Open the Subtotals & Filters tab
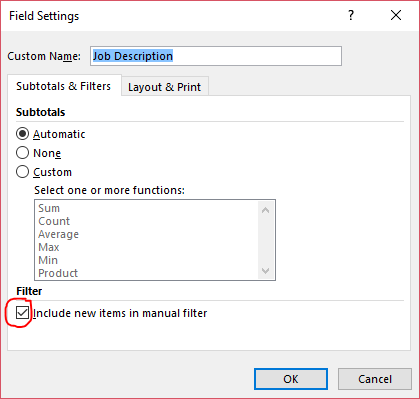 (64, 86)
